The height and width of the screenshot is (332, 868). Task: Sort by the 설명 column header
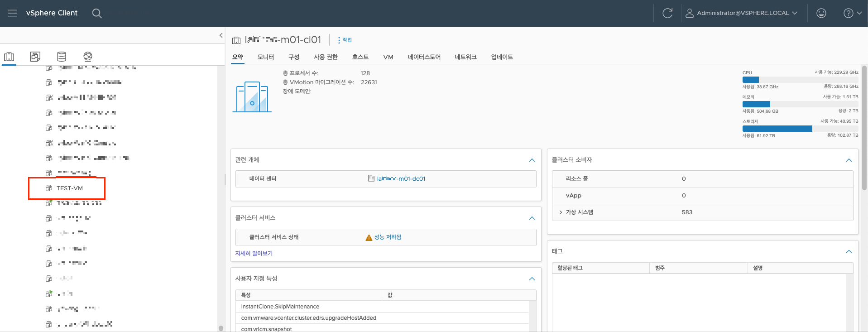pos(800,268)
